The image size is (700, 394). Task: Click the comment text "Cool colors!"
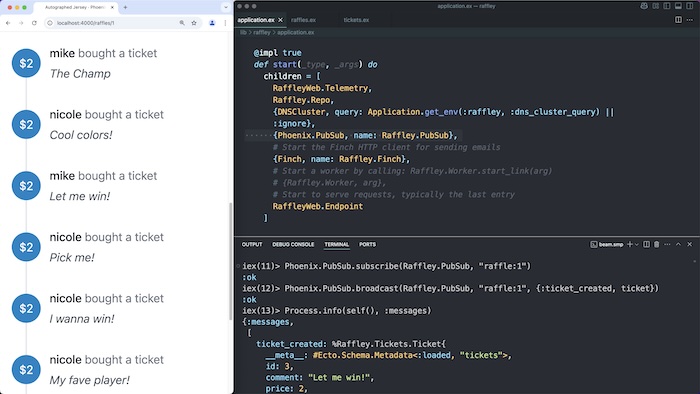click(81, 135)
